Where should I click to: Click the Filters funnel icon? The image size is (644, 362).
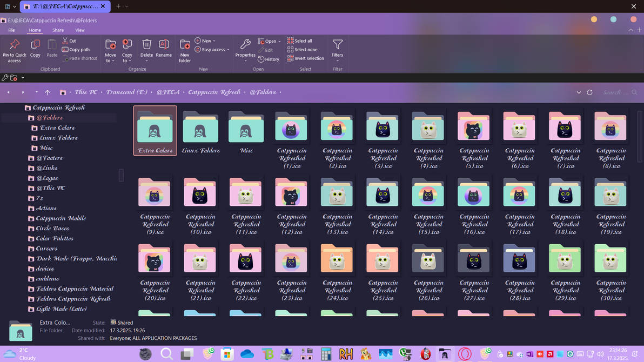click(x=338, y=45)
